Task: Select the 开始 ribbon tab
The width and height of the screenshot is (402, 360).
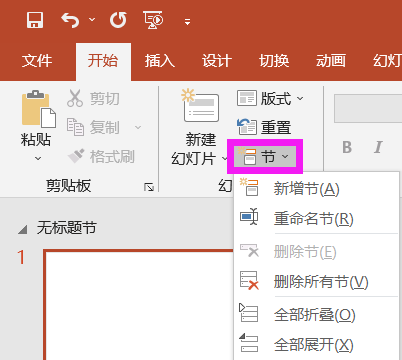Action: click(103, 61)
